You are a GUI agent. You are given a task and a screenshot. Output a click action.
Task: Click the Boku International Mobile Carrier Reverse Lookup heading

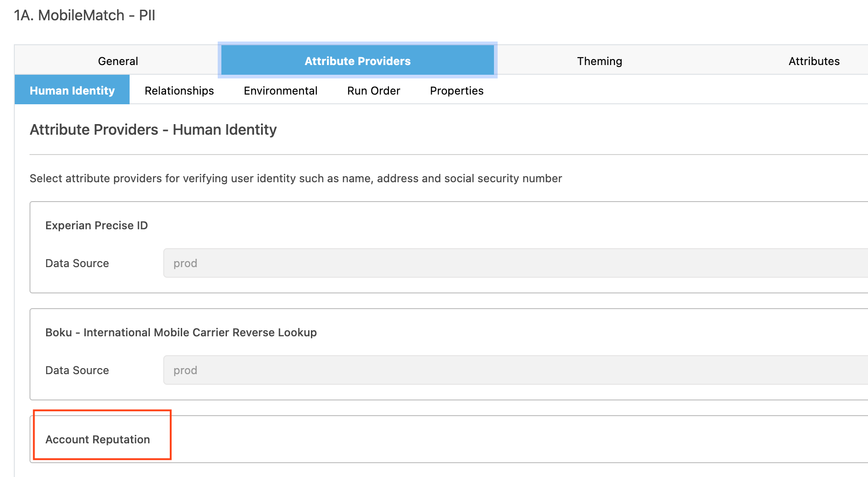(181, 332)
